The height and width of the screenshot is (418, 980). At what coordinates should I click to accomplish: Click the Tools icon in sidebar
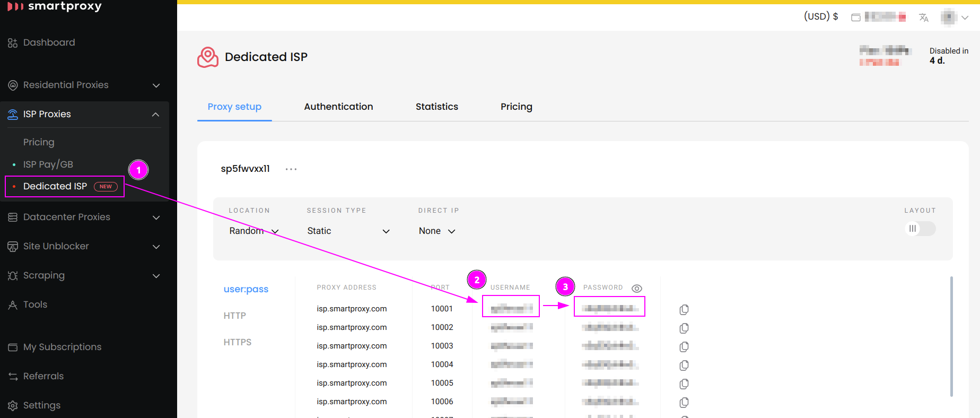tap(13, 305)
